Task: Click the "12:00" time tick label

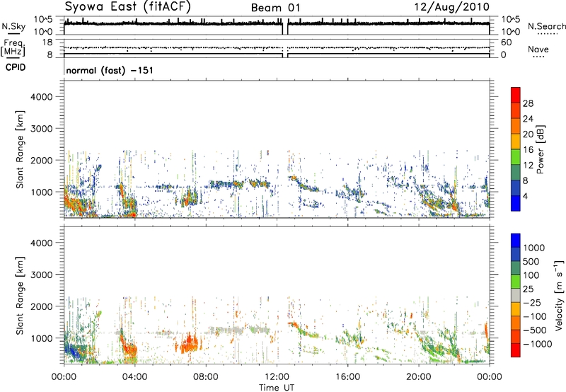Action: point(277,377)
